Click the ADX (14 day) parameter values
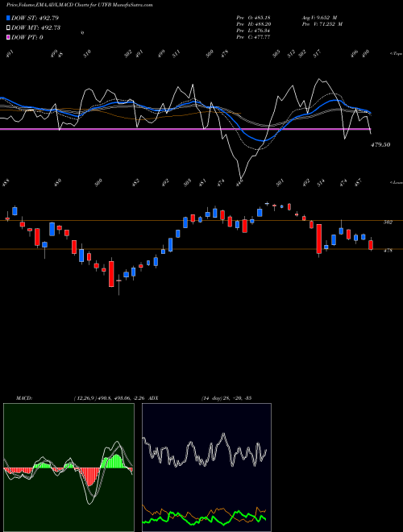Screen dimensions: 403x532 click(x=226, y=398)
